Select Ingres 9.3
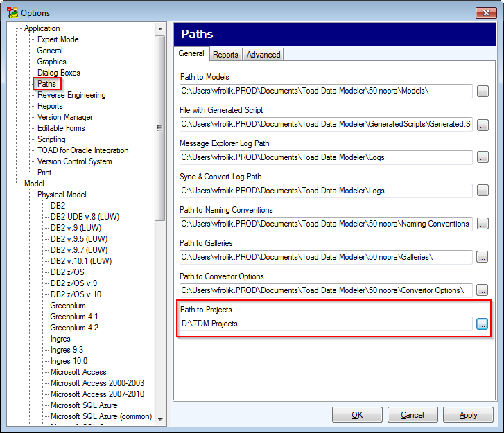Viewport: 504px width, 433px height. tap(67, 350)
